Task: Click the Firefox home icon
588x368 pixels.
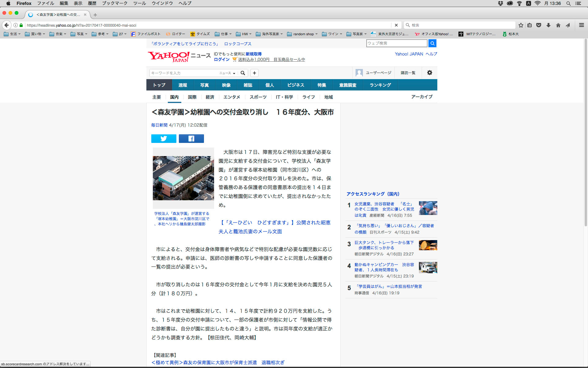Action: click(x=558, y=25)
